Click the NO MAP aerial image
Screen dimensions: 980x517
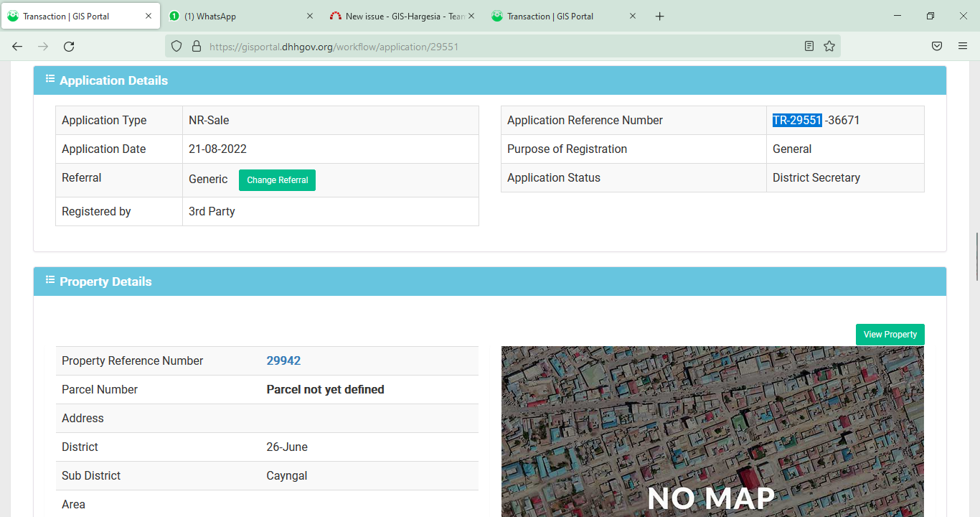pyautogui.click(x=712, y=432)
